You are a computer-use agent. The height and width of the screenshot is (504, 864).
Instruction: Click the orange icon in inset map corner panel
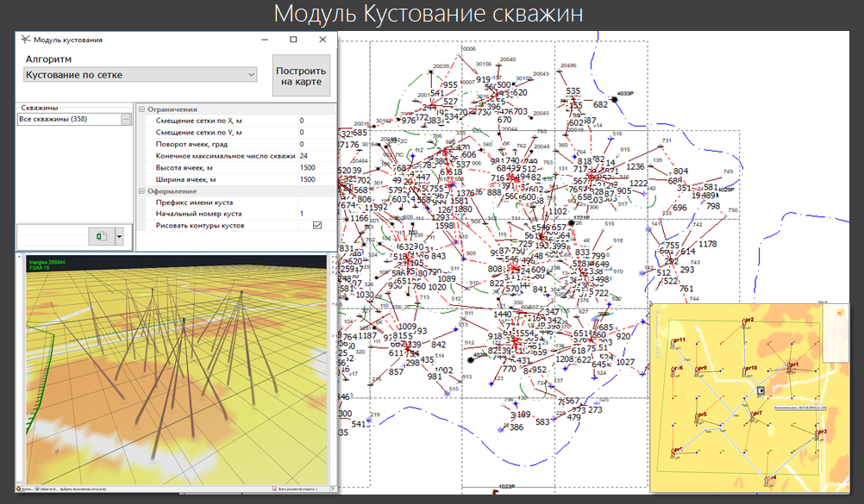click(x=841, y=313)
